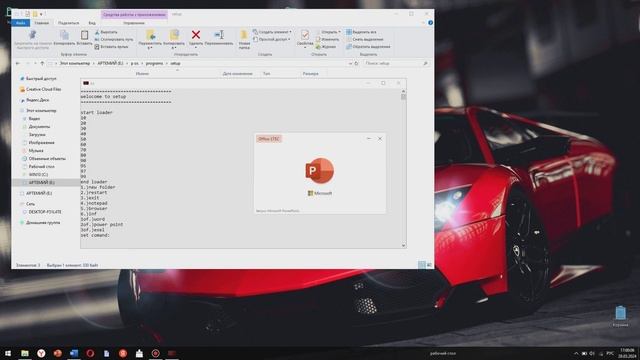640x360 pixels.
Task: Click the Size (Размер) column header
Action: tap(311, 73)
